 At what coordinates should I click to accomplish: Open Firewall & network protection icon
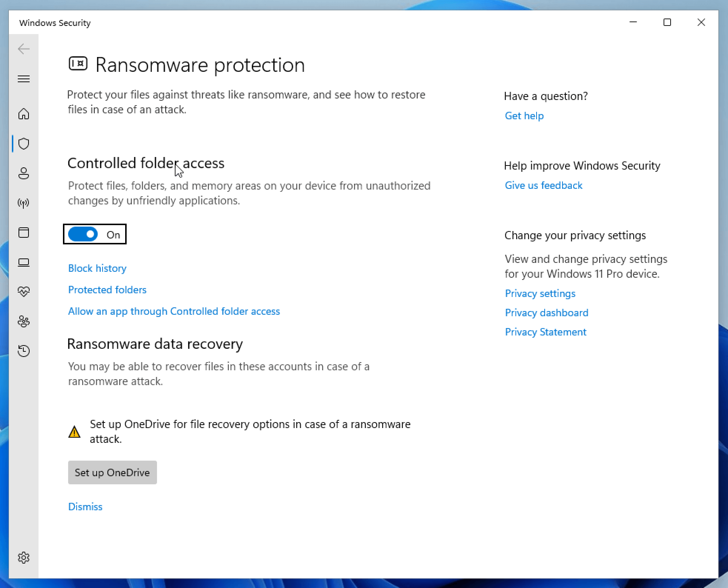24,203
